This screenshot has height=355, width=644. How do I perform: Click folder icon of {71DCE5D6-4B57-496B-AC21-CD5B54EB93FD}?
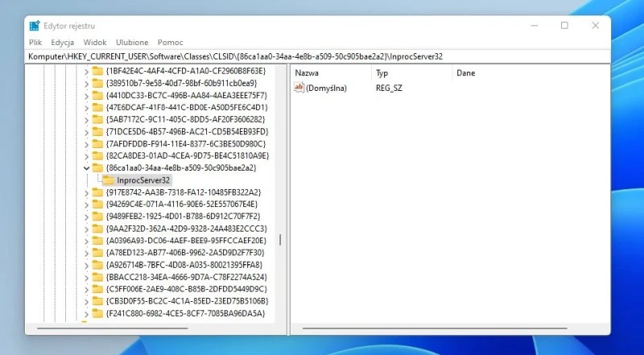click(x=97, y=131)
